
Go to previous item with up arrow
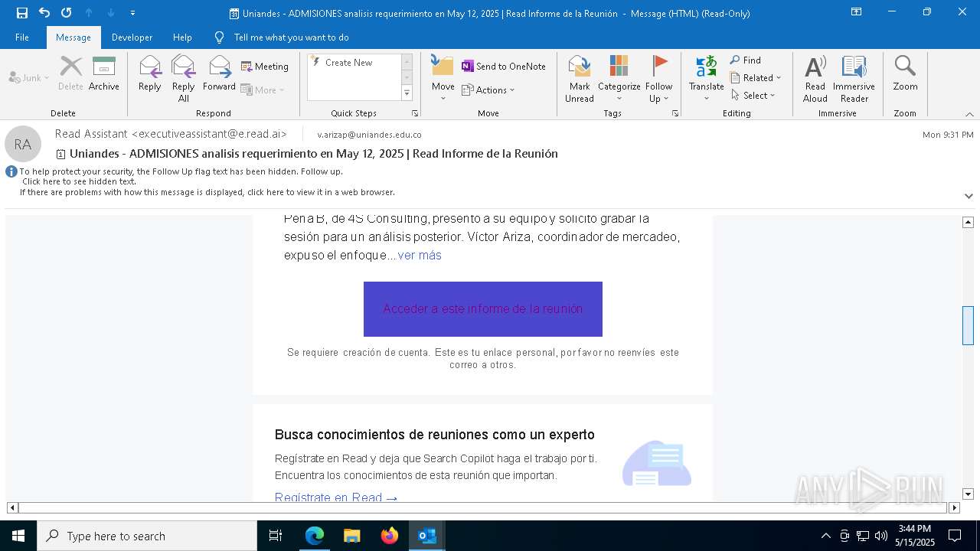(89, 13)
